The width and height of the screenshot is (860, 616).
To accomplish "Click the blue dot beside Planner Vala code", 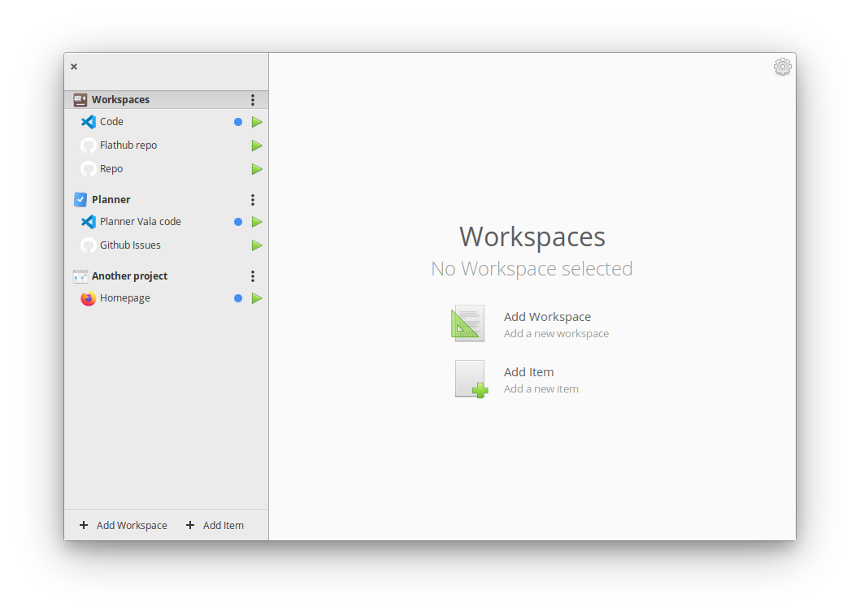I will point(238,222).
